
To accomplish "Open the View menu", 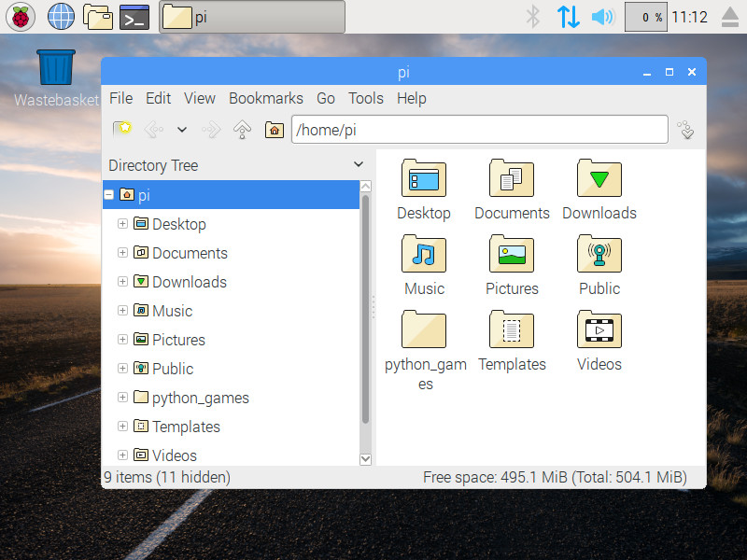I will tap(200, 98).
